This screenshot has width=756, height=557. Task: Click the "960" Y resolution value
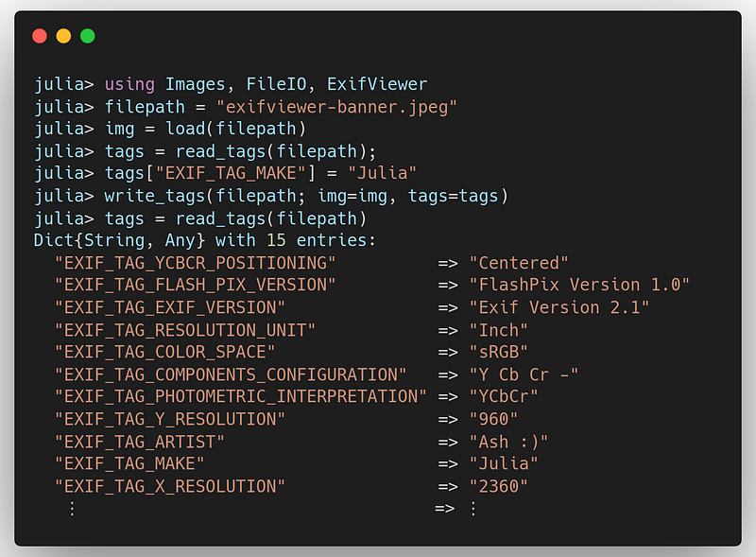pyautogui.click(x=493, y=419)
